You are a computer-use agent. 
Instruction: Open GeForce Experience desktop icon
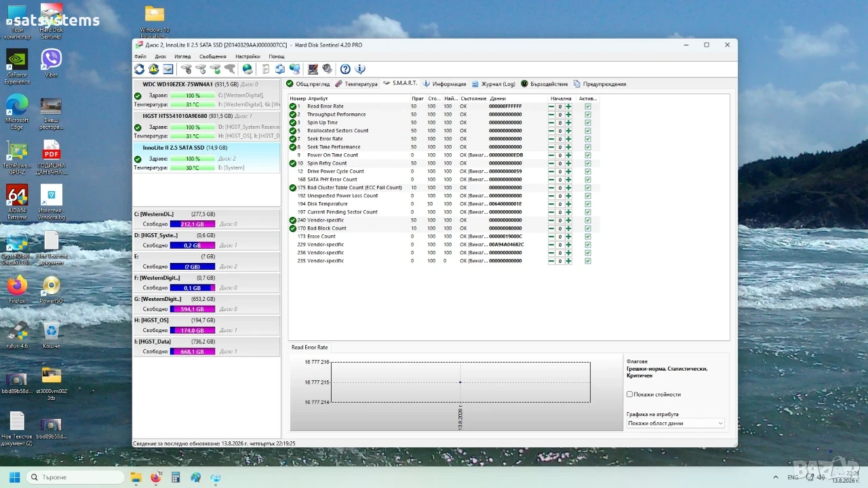(x=17, y=67)
